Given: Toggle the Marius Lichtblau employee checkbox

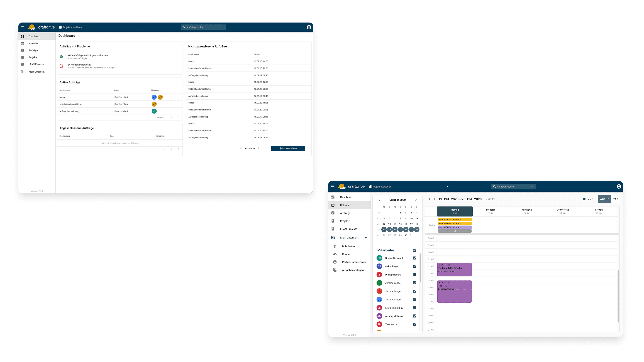Looking at the screenshot, I should pyautogui.click(x=414, y=308).
